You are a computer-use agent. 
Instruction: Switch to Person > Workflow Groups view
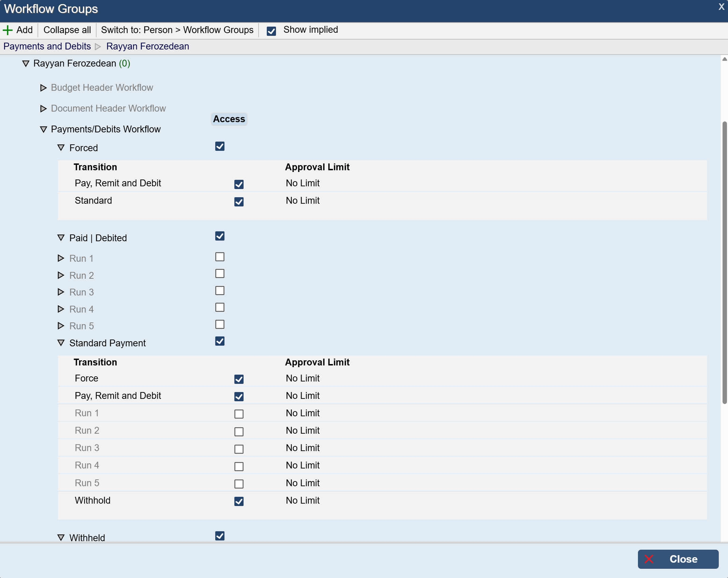[177, 30]
